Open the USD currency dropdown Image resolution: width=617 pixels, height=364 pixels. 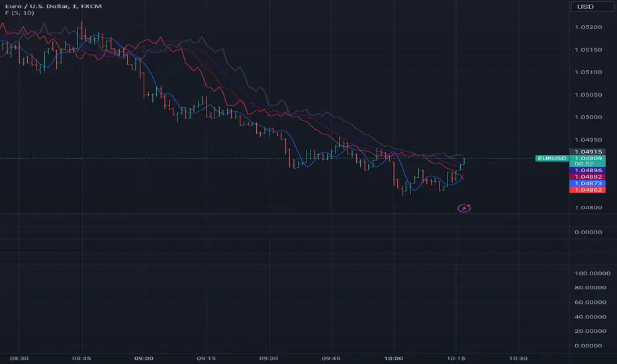[x=585, y=7]
